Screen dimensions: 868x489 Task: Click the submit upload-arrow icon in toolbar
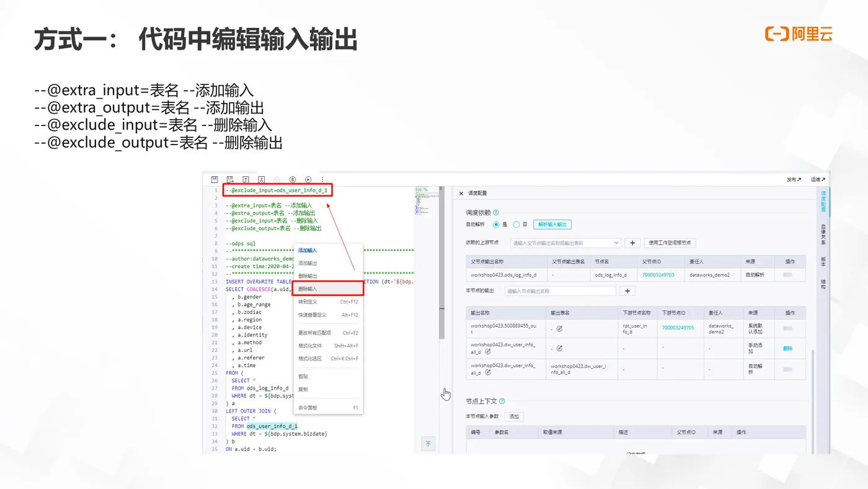[x=246, y=179]
